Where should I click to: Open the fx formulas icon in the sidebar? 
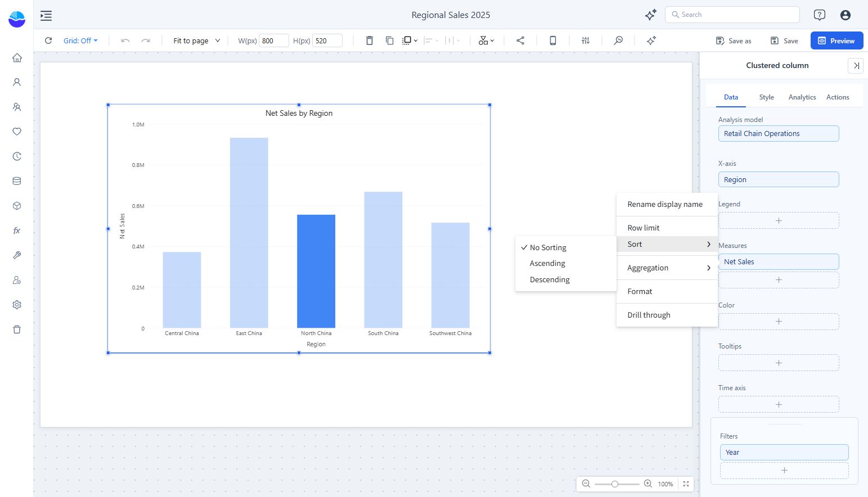coord(17,231)
